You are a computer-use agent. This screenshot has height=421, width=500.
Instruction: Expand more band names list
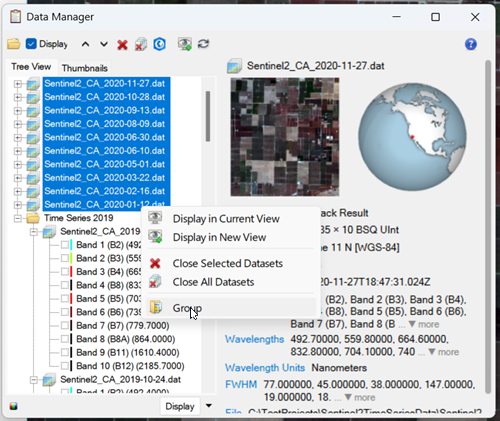click(424, 324)
